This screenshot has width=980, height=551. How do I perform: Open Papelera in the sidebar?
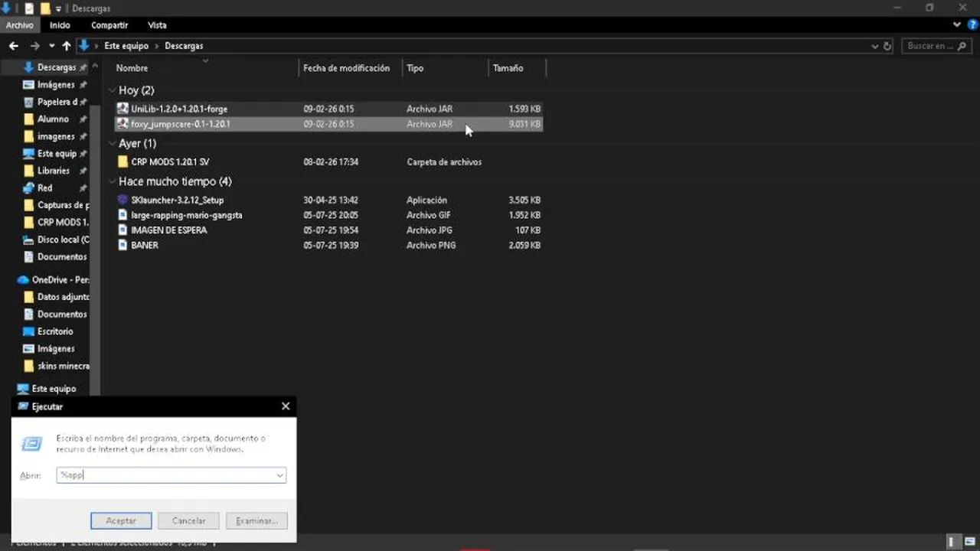pyautogui.click(x=56, y=102)
